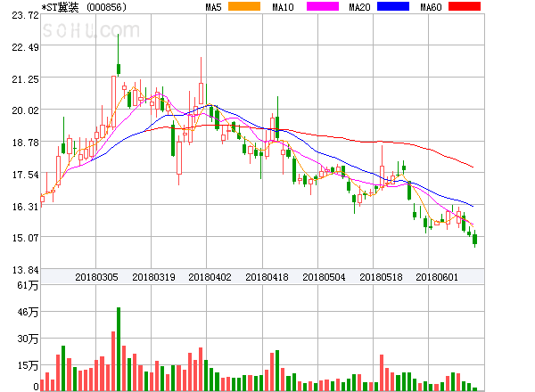Click the 21.25 price axis label
535x392 pixels.
(25, 79)
